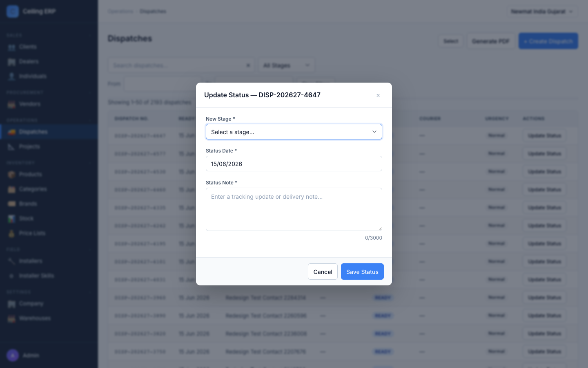Click the Ceiling ERP logo icon
This screenshot has height=368, width=588.
[13, 11]
